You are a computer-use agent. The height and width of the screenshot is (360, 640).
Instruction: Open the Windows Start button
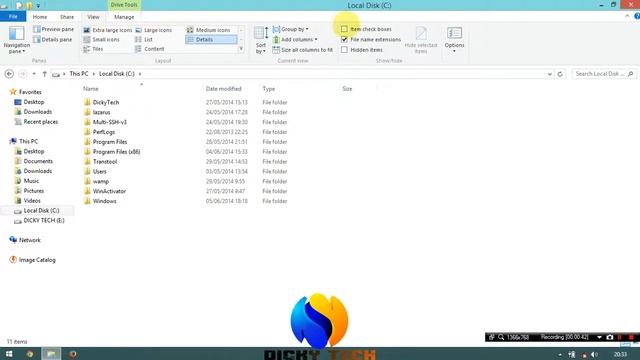[9, 354]
